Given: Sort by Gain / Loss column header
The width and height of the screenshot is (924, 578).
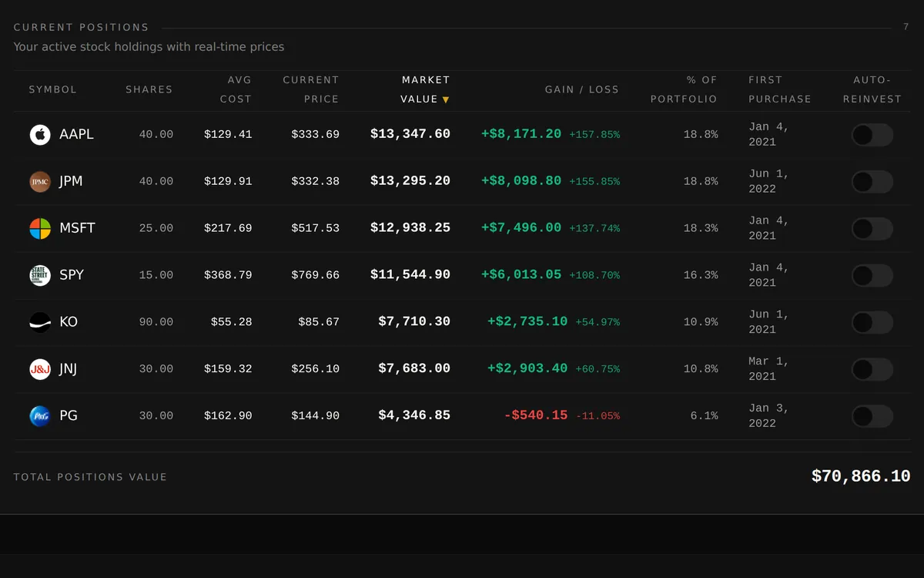Looking at the screenshot, I should 582,89.
